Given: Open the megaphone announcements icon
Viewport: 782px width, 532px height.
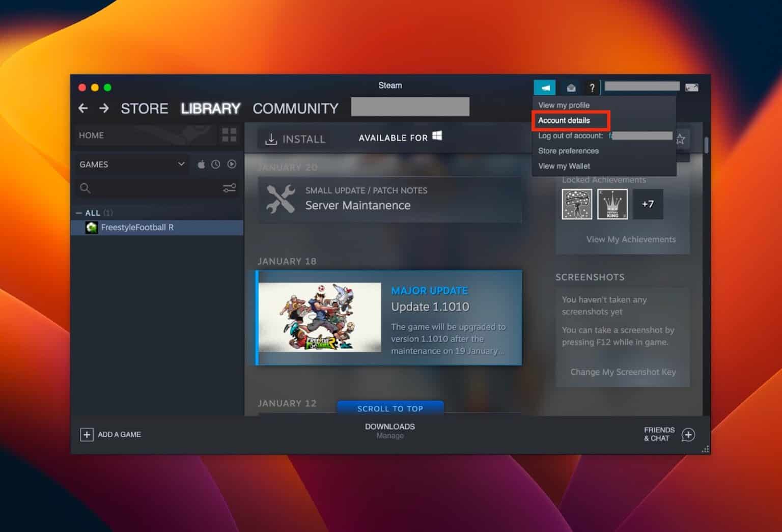Looking at the screenshot, I should (545, 88).
